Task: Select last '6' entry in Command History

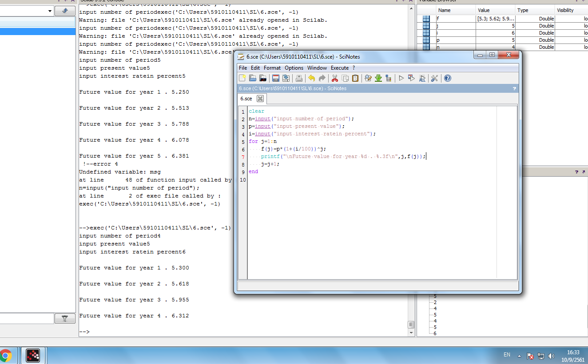Action: tap(435, 333)
